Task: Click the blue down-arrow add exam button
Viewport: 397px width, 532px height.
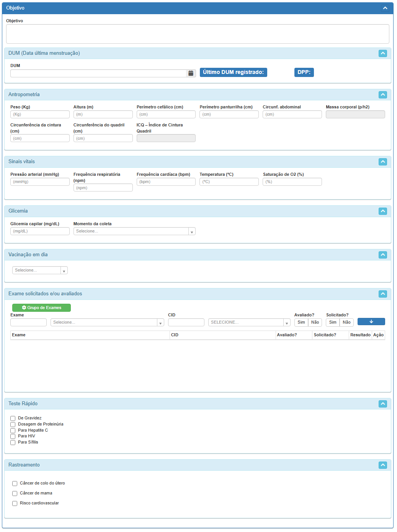Action: [371, 322]
